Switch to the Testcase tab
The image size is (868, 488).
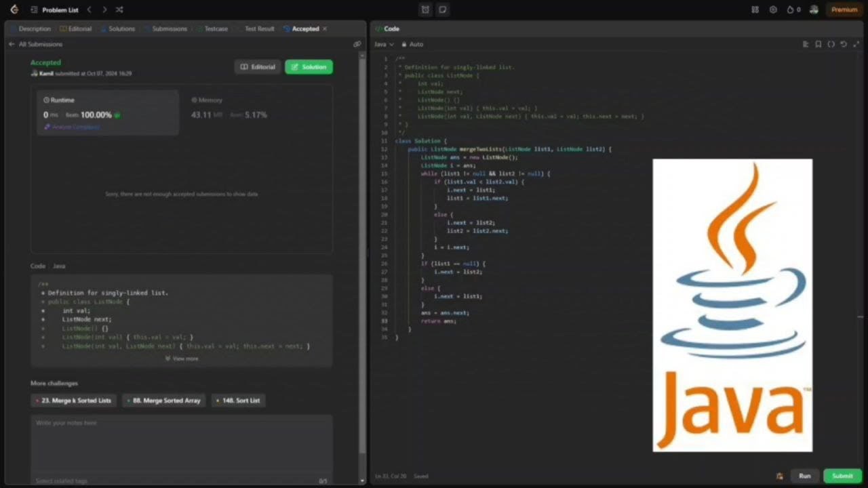(212, 29)
